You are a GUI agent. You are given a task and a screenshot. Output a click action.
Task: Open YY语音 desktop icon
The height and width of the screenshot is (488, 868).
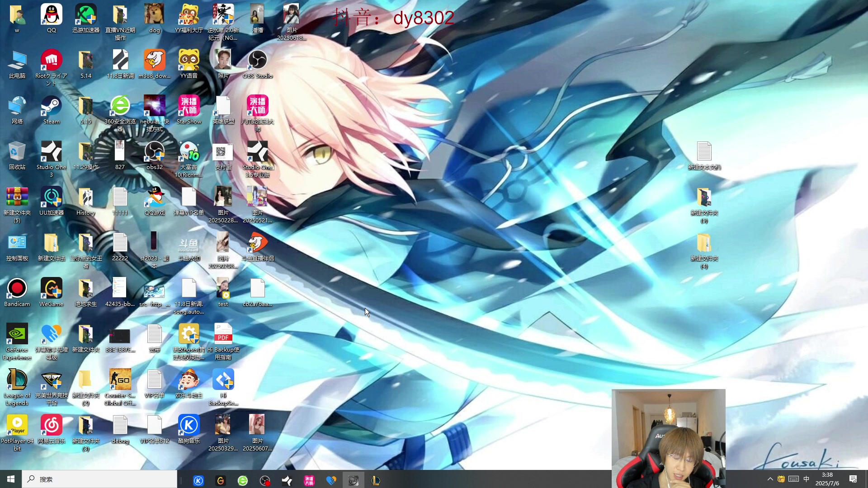(x=189, y=60)
